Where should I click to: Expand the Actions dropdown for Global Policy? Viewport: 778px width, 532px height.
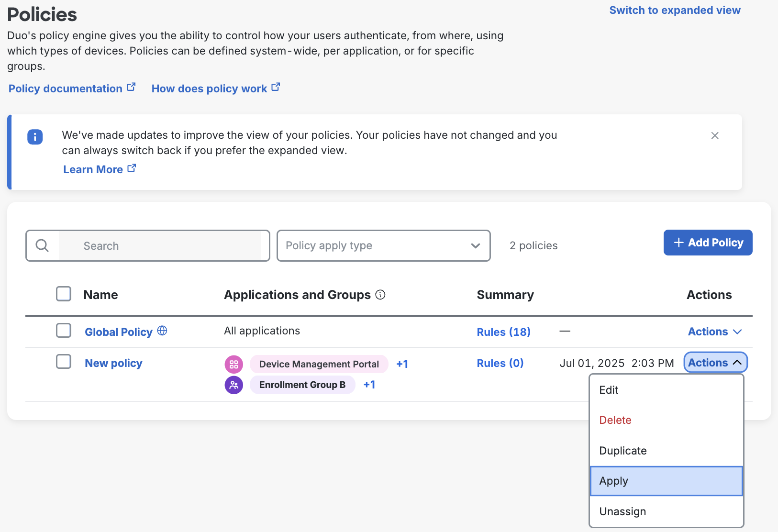point(714,331)
